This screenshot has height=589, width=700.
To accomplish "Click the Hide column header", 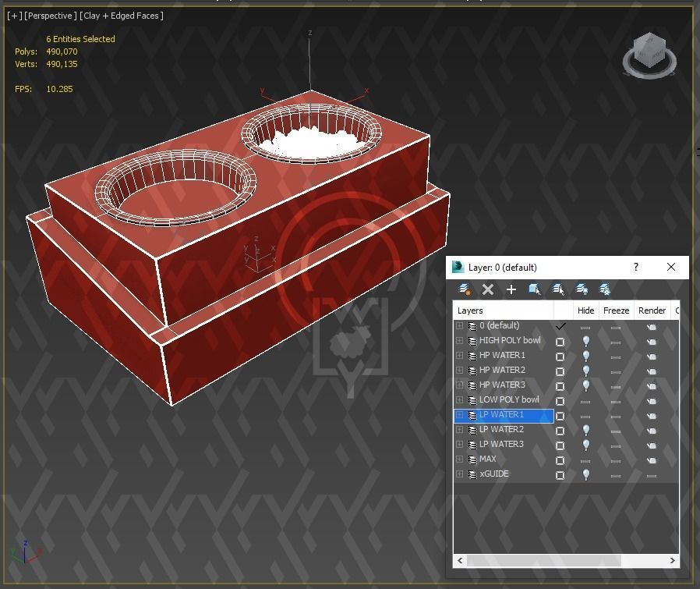I will (x=585, y=310).
